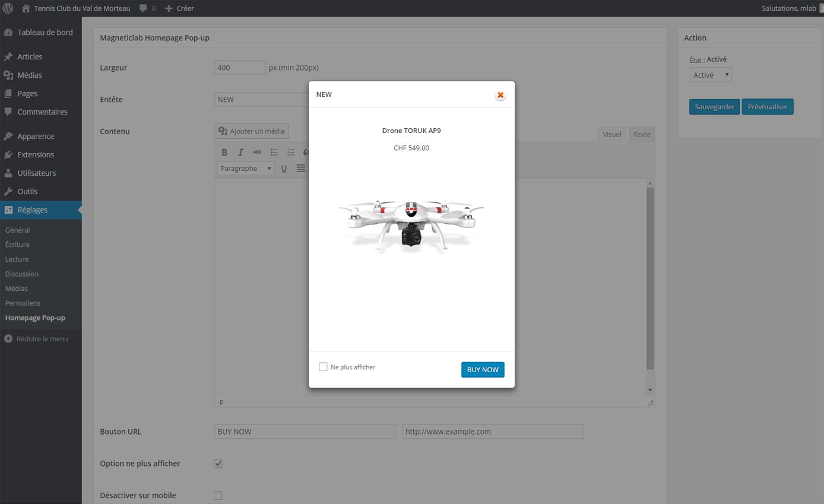Open the Utilisateurs menu
Image resolution: width=824 pixels, height=504 pixels.
(x=40, y=173)
